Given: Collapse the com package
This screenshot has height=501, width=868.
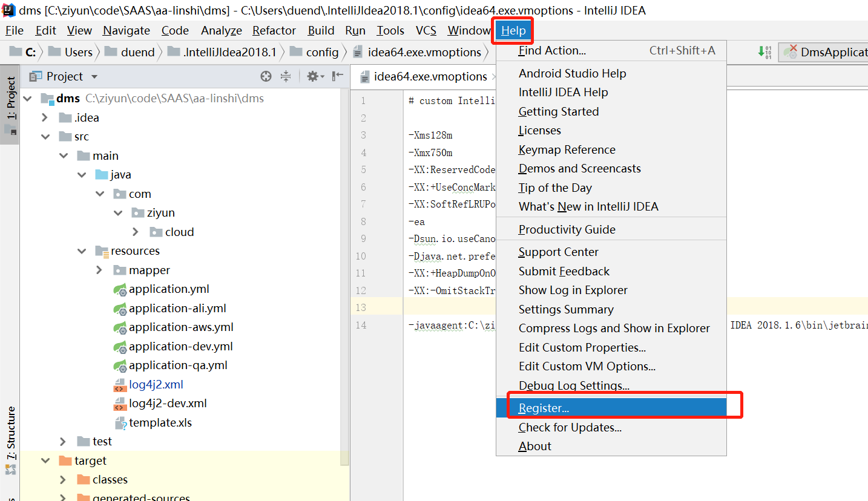Looking at the screenshot, I should 100,194.
